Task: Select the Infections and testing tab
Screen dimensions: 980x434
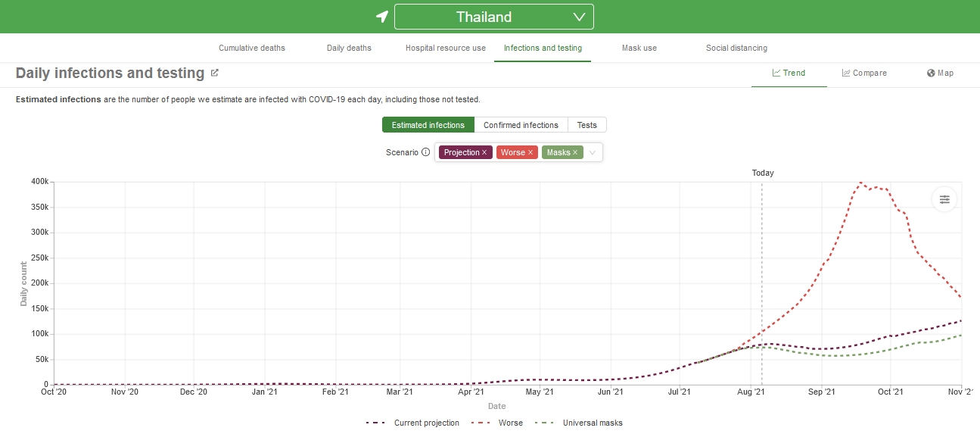Action: 543,48
